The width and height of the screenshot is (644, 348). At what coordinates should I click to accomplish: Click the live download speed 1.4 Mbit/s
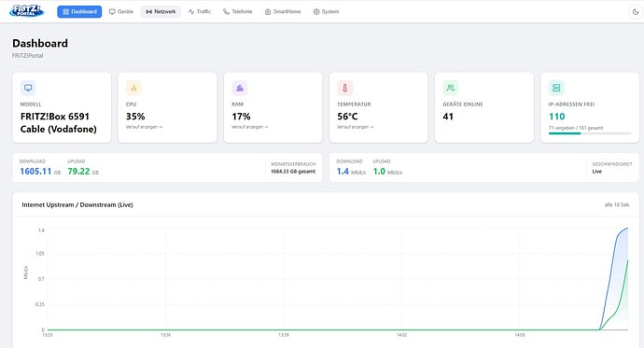click(351, 172)
